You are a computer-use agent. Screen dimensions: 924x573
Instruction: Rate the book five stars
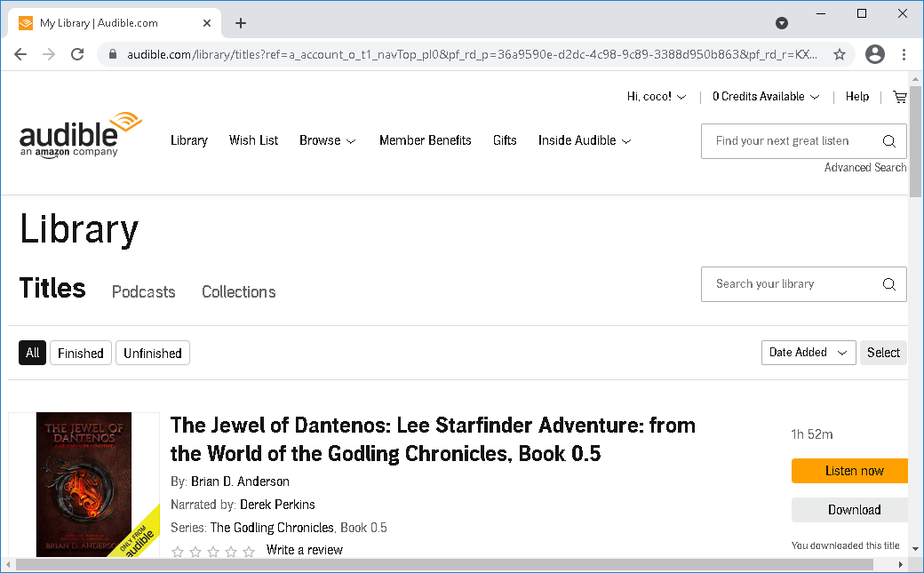[x=249, y=552]
